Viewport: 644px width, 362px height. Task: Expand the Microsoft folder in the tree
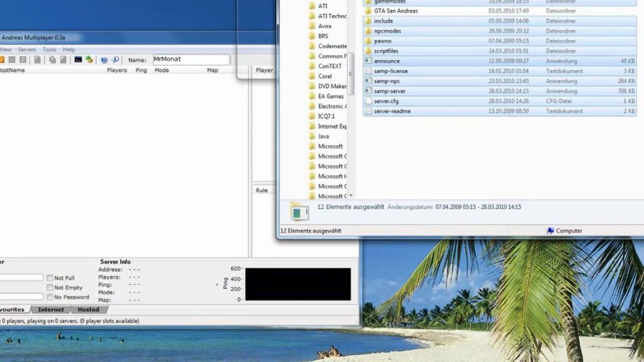(331, 146)
